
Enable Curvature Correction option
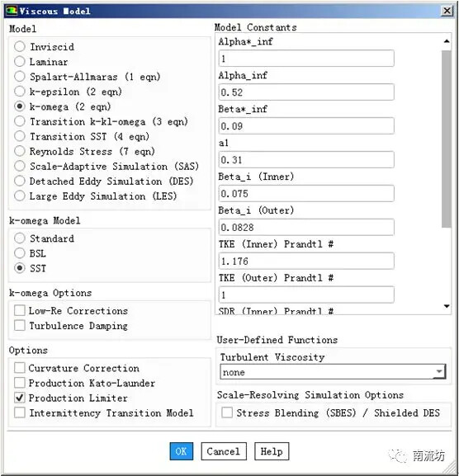pos(20,368)
